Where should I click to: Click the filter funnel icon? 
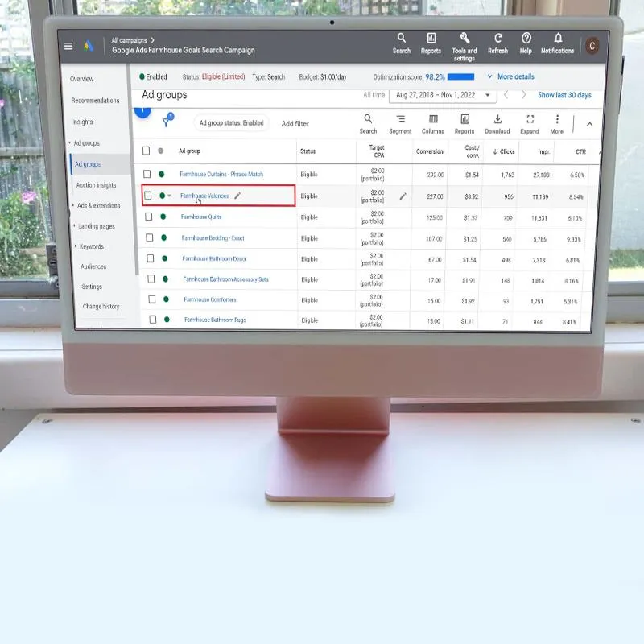(x=166, y=122)
